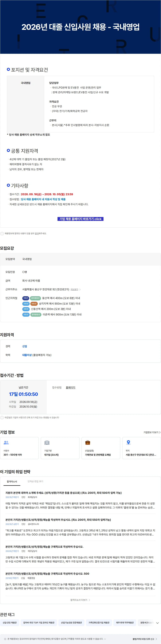Click the application period 2026.09.18 ~ 2026.10.05 text

tap(47, 194)
